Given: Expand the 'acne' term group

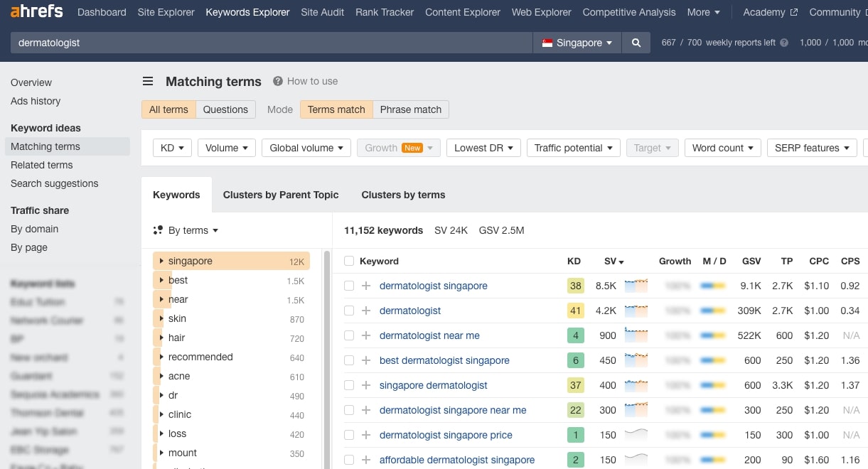Looking at the screenshot, I should click(162, 377).
